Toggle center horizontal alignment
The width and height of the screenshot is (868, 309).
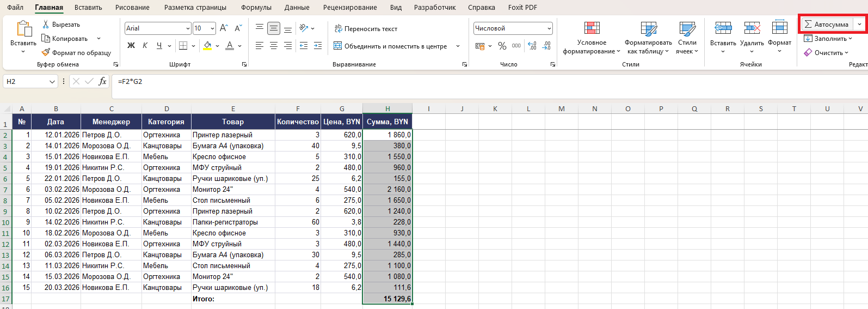pyautogui.click(x=274, y=46)
